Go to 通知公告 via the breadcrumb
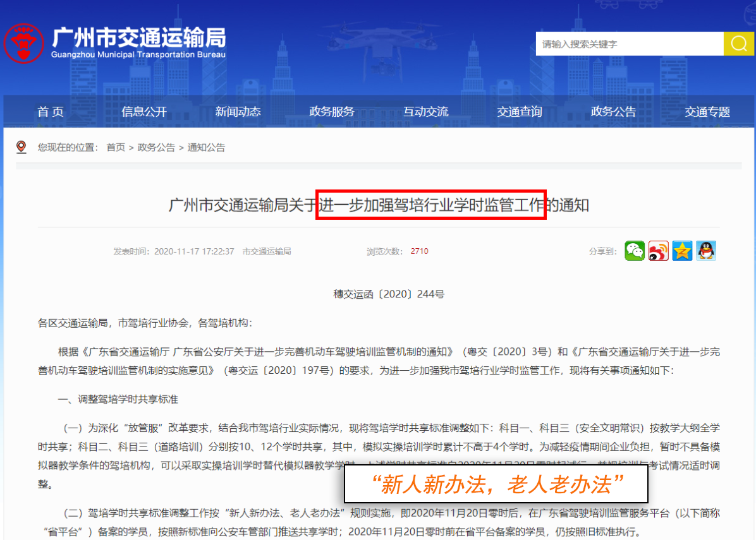This screenshot has width=756, height=540. coord(206,148)
